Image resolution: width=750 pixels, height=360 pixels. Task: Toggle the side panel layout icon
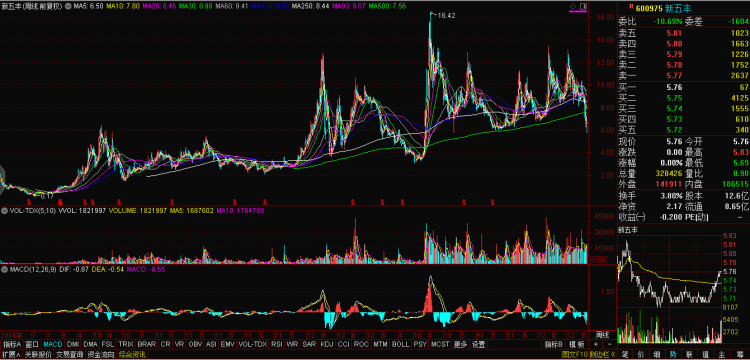coord(583,6)
